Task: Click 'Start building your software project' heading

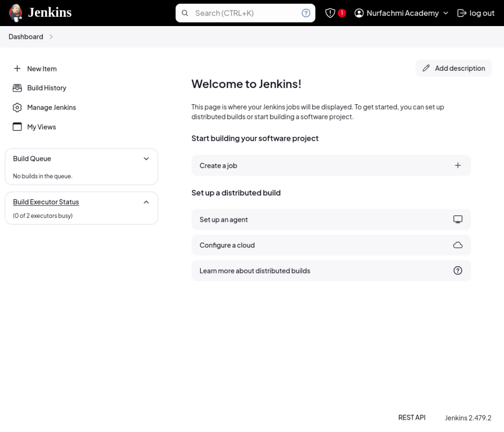Action: point(255,139)
